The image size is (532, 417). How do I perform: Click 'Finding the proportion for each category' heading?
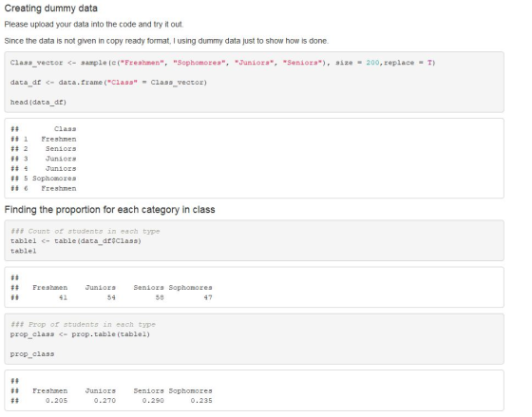[109, 210]
